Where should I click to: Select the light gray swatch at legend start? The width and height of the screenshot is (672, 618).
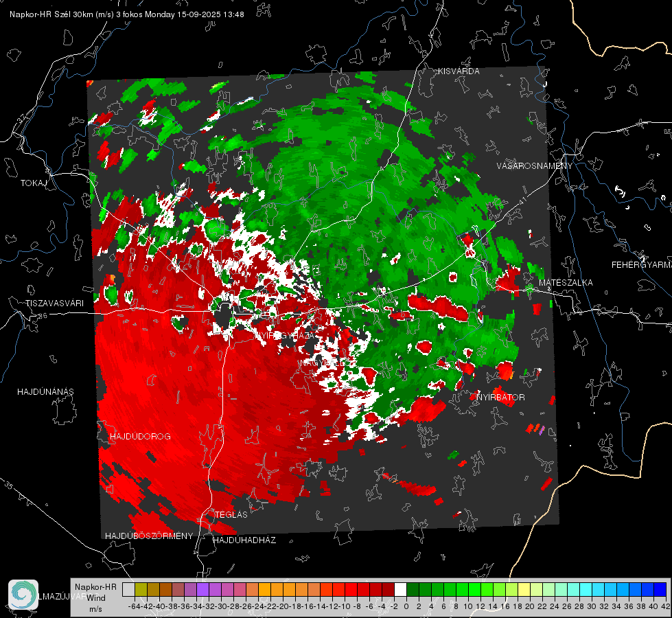128,589
